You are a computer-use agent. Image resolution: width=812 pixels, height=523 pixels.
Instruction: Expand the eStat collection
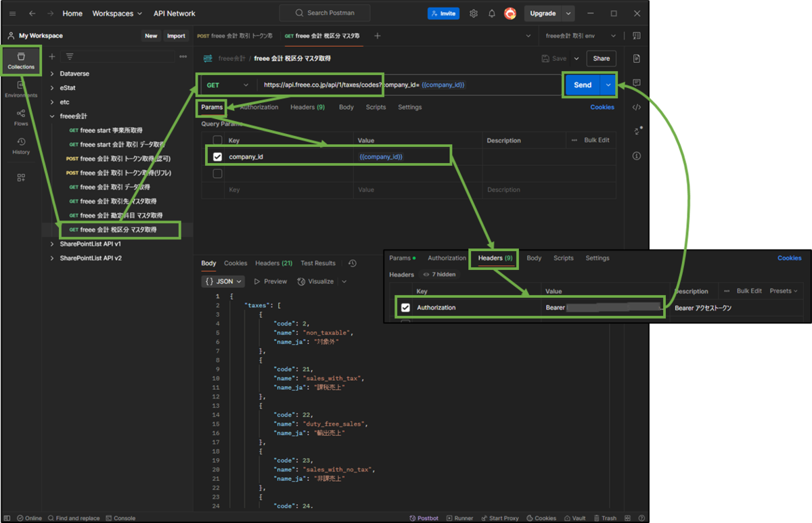(x=52, y=88)
